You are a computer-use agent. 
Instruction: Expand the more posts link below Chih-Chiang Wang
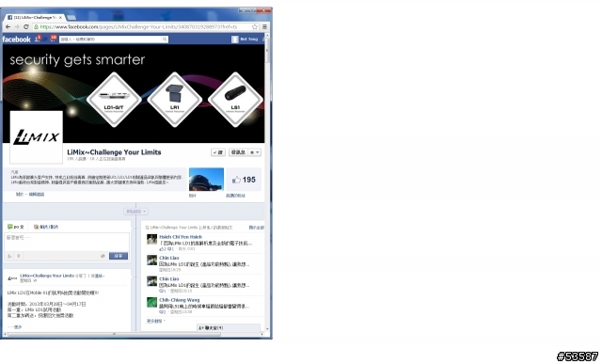click(156, 321)
